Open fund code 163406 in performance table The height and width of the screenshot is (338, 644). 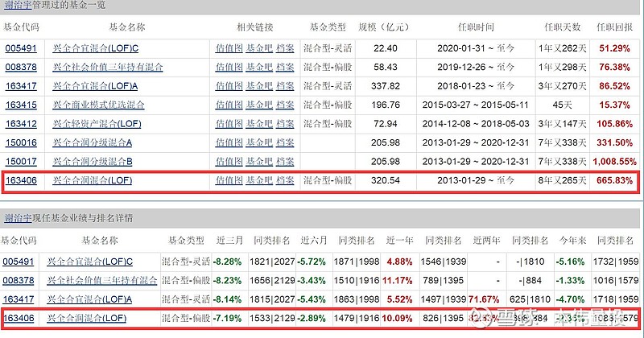19,319
